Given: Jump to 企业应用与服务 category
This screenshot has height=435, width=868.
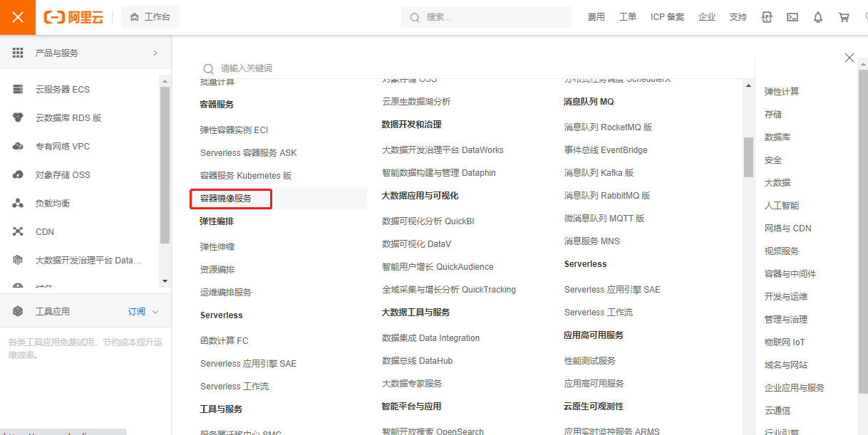Looking at the screenshot, I should [x=795, y=387].
